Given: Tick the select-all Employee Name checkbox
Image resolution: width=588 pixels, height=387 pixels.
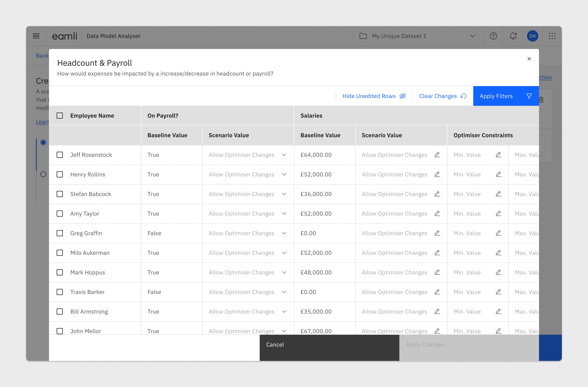Looking at the screenshot, I should point(60,116).
